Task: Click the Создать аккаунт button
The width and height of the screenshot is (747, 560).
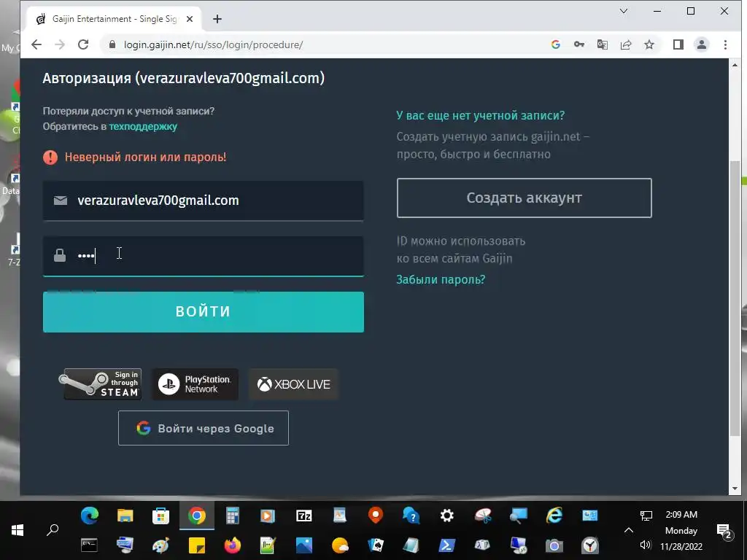Action: pos(524,198)
